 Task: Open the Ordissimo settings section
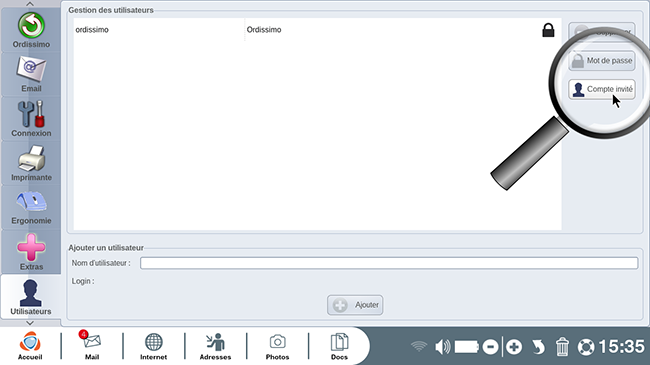pos(31,30)
